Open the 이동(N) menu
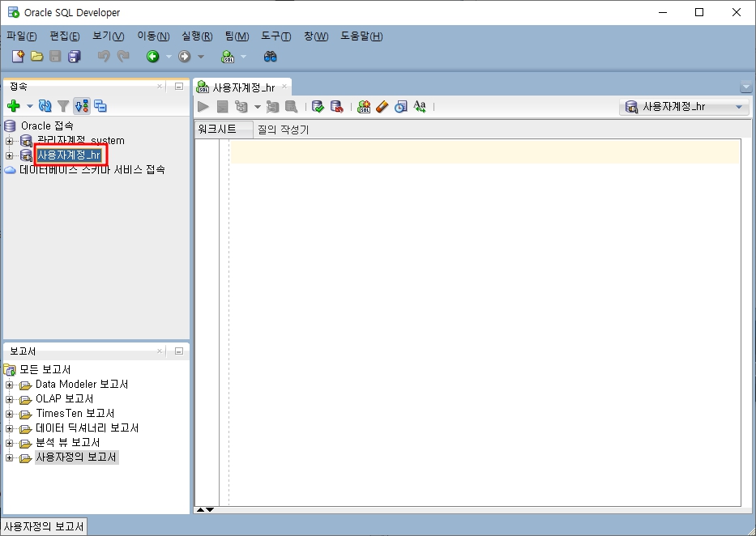The image size is (756, 536). click(x=153, y=36)
